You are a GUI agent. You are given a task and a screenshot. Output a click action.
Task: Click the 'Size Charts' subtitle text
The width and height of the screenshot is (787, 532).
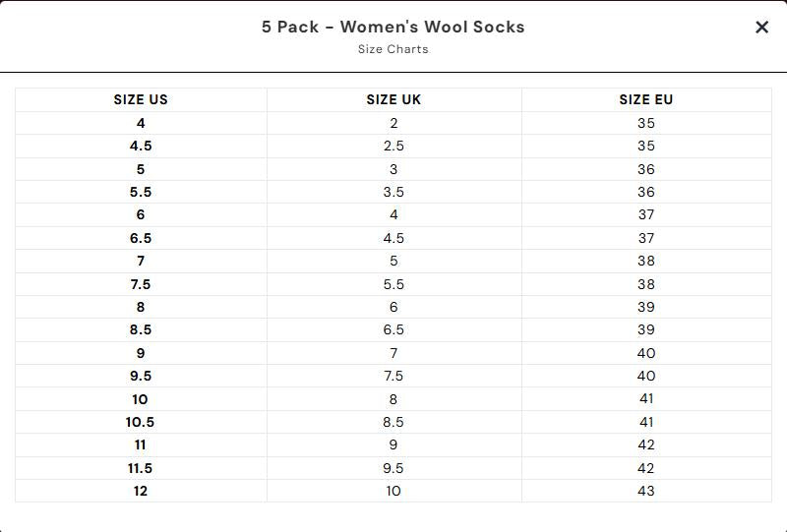coord(393,49)
